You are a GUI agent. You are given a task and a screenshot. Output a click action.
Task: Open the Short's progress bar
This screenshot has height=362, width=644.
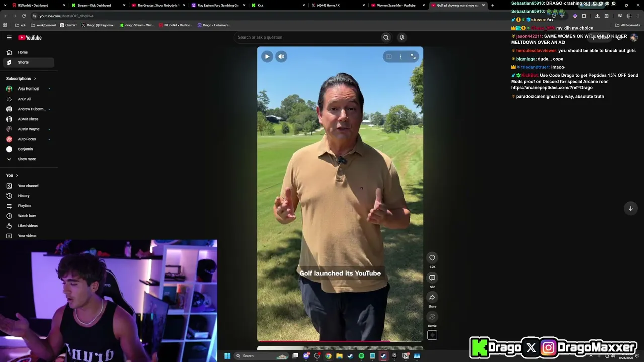[340, 341]
